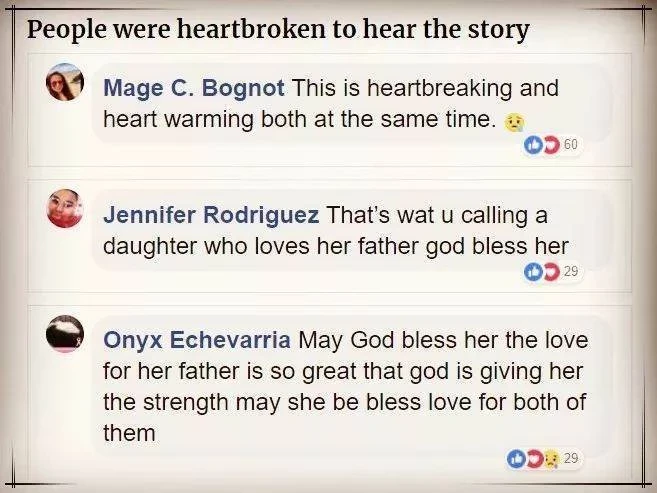Click the Jennifer Rodriguez name link

(211, 215)
